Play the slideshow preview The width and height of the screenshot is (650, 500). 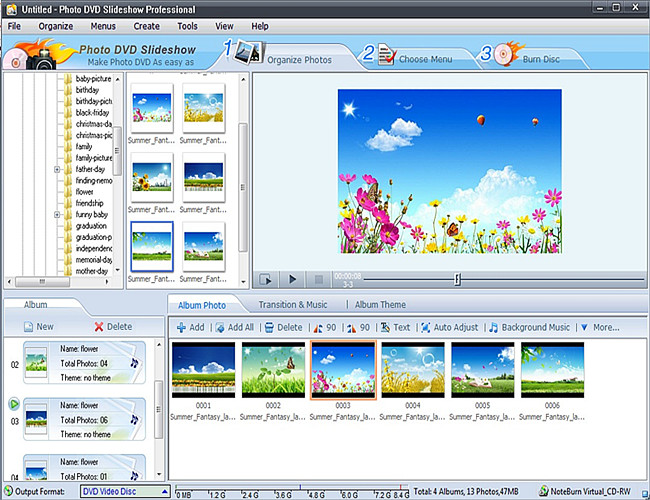292,279
